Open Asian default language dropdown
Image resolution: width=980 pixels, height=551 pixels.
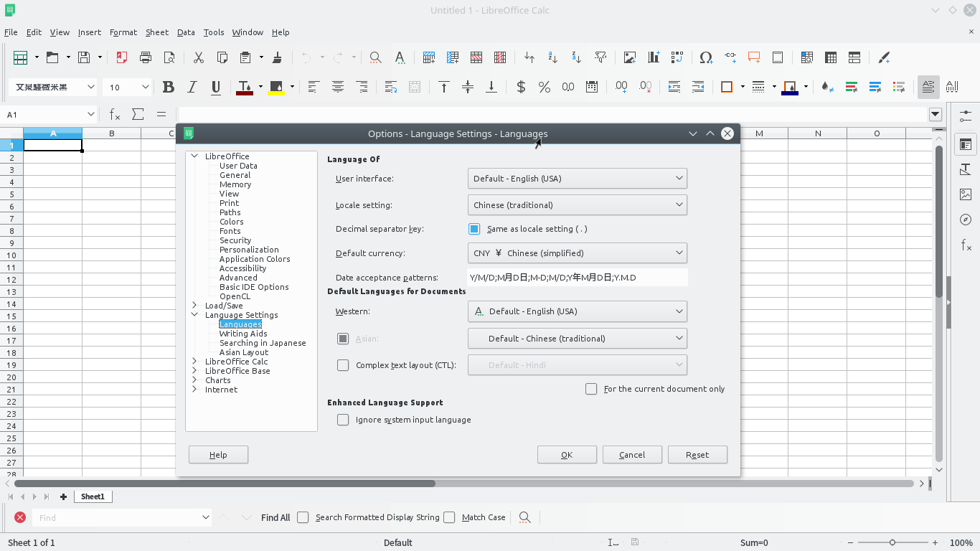577,339
